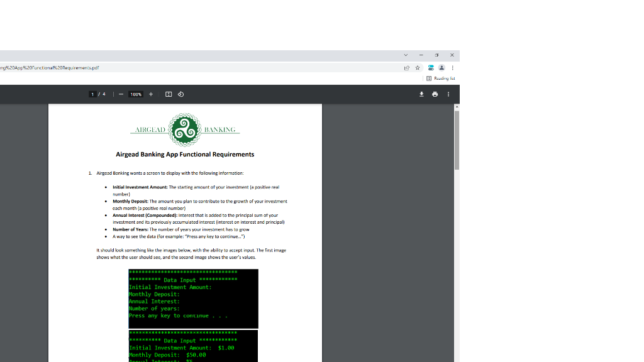The image size is (644, 362).
Task: Zoom in on the PDF
Action: coord(151,94)
